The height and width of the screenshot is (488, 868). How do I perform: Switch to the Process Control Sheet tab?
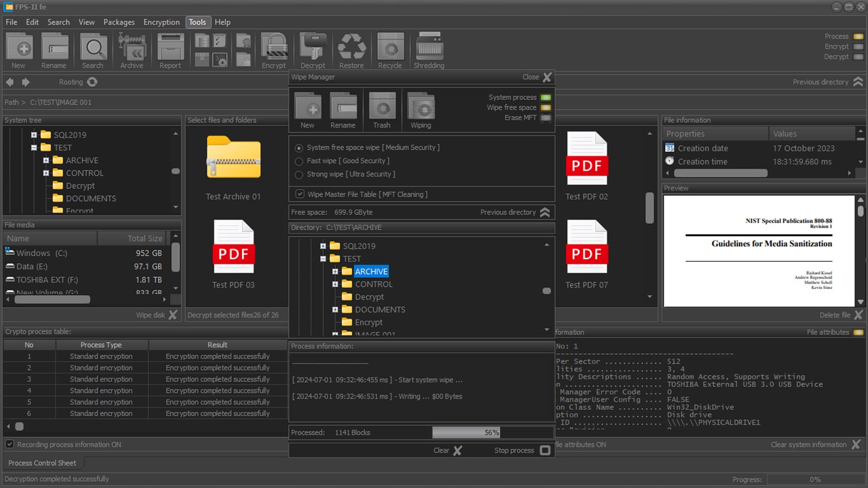point(43,463)
